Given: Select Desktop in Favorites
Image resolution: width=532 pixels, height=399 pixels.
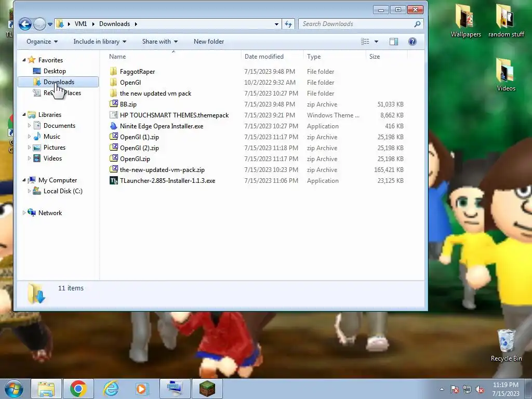Looking at the screenshot, I should coord(55,71).
